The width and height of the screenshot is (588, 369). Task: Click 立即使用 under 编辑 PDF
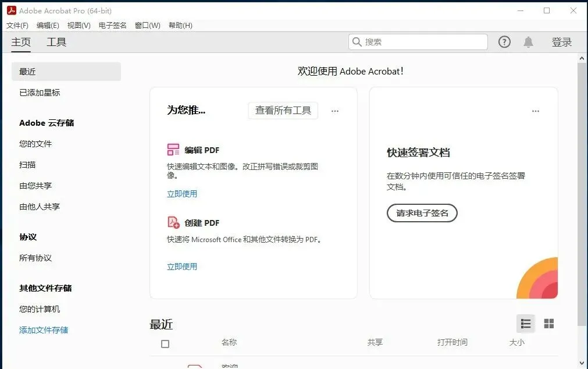click(x=182, y=194)
